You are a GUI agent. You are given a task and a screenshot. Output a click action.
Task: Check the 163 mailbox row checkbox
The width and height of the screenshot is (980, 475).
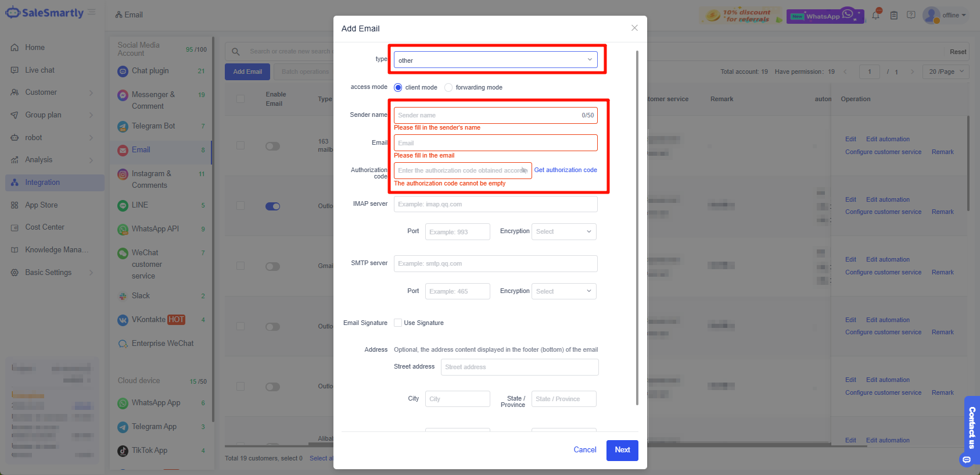(240, 145)
